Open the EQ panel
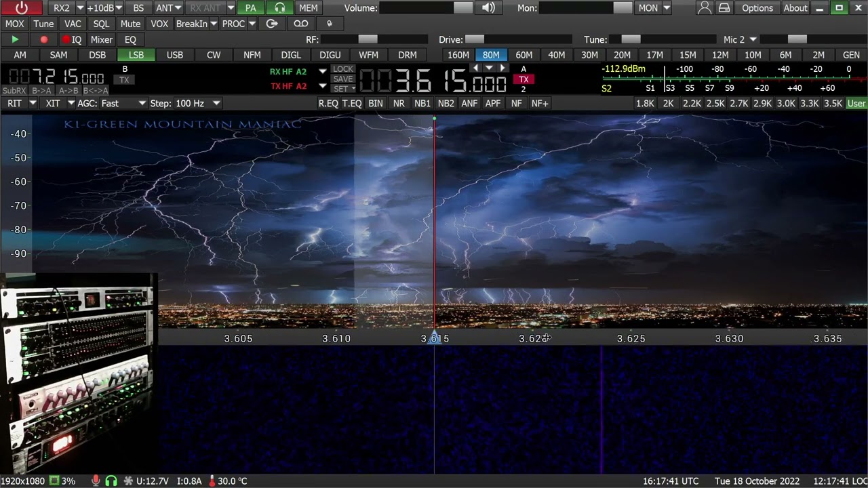Screen dimensions: 868x488 (x=130, y=40)
